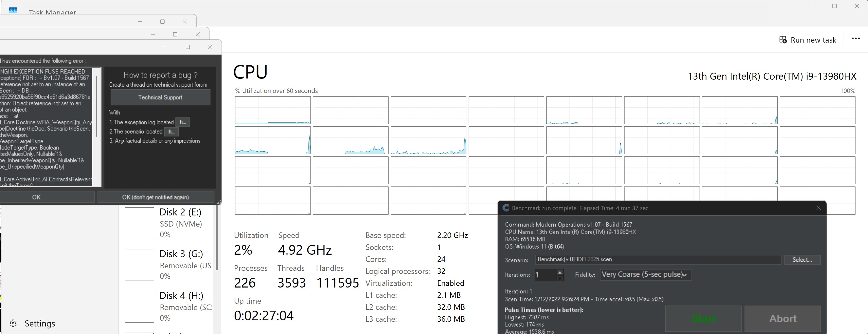Select Disk 2 (E:) graph thumbnail

[140, 223]
